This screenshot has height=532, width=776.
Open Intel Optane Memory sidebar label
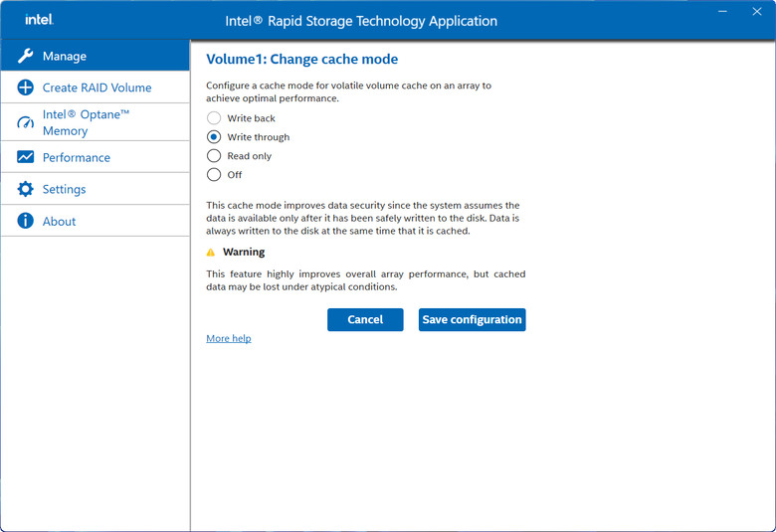click(86, 122)
